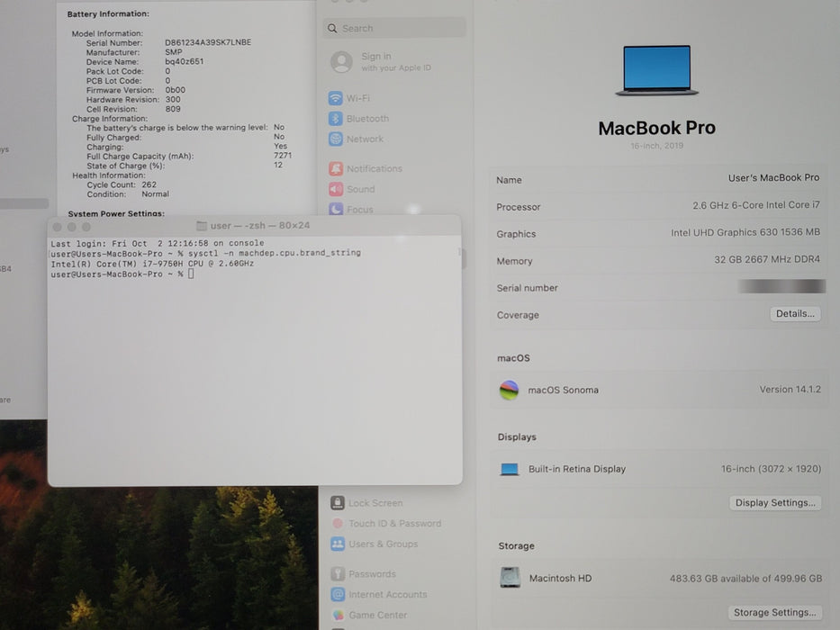Focus the System Settings Search field

(x=394, y=28)
